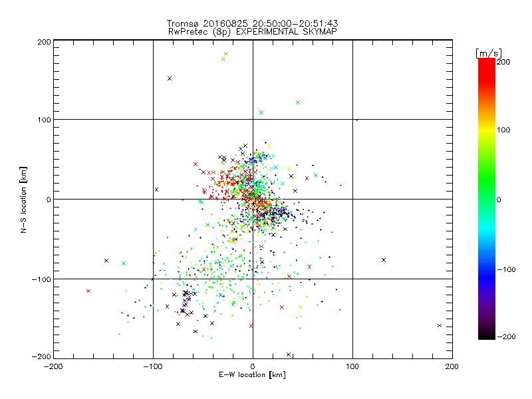Select the 'E-W location [km]' axis label

[252, 375]
